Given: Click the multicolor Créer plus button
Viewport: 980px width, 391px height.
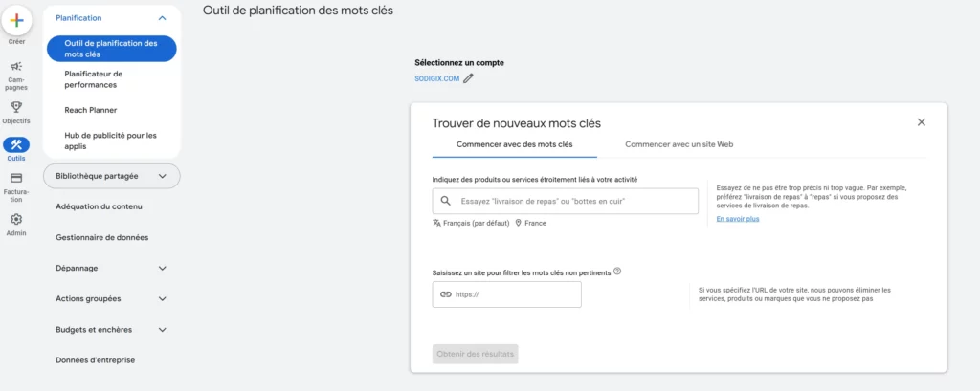Looking at the screenshot, I should [17, 20].
